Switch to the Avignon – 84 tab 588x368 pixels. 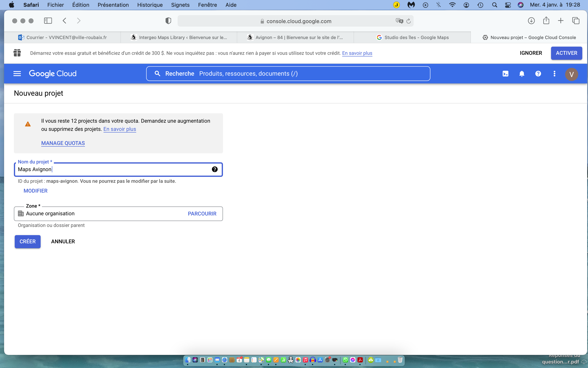(x=295, y=37)
